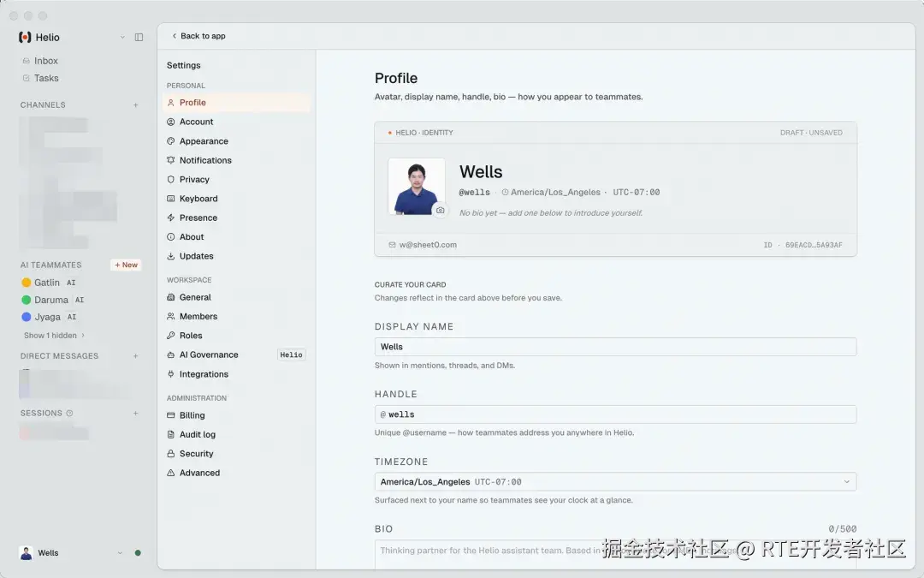Click the green presence status dot
This screenshot has width=924, height=578.
138,553
